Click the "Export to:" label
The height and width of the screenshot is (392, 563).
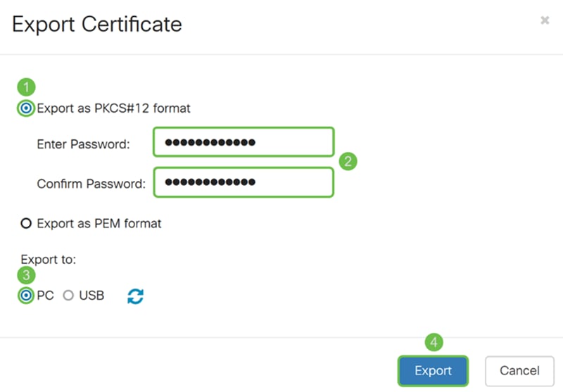[49, 260]
